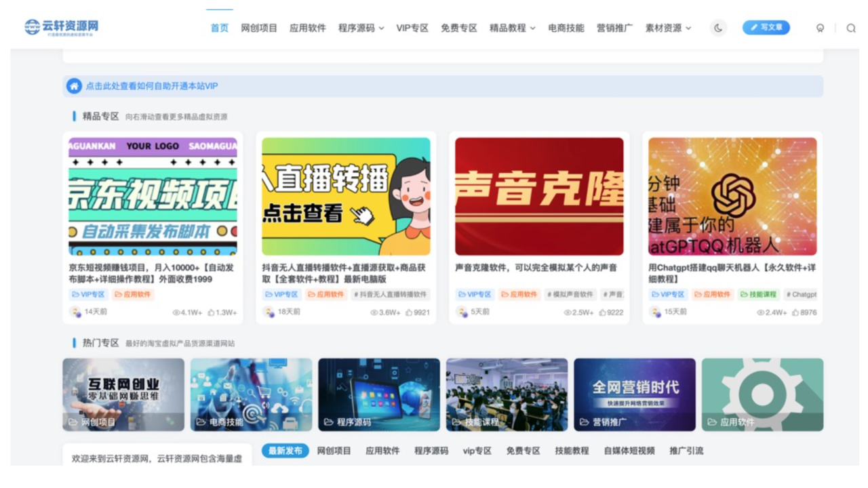Switch to the 网创项目 tab below

[334, 451]
